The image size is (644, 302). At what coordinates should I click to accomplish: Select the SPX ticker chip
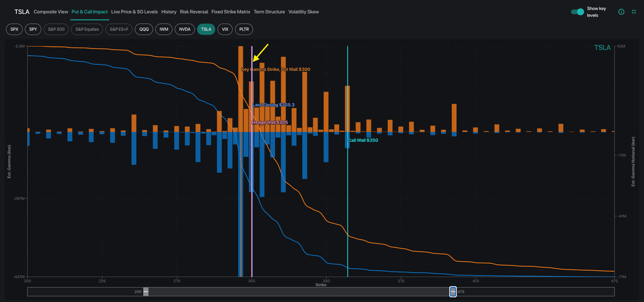point(14,29)
